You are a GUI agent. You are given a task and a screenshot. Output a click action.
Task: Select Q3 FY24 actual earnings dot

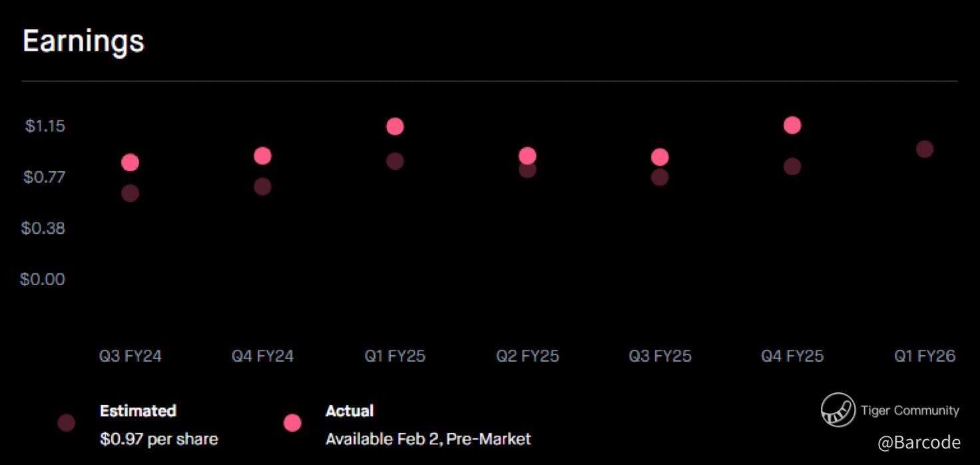130,162
